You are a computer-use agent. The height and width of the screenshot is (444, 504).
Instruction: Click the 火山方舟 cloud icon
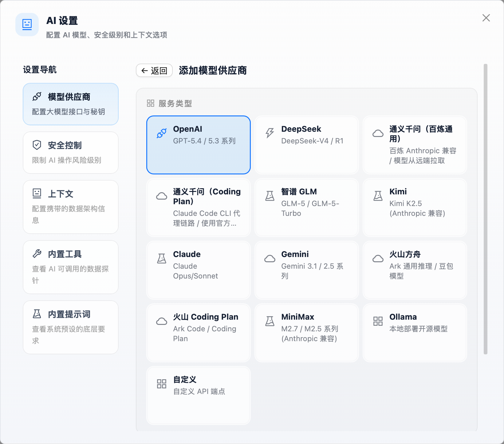coord(378,259)
